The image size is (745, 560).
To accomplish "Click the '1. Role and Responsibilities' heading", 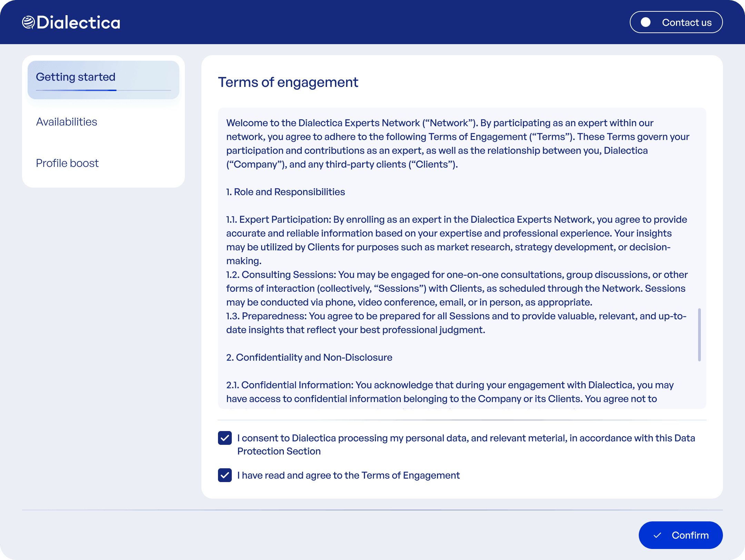I will click(286, 192).
